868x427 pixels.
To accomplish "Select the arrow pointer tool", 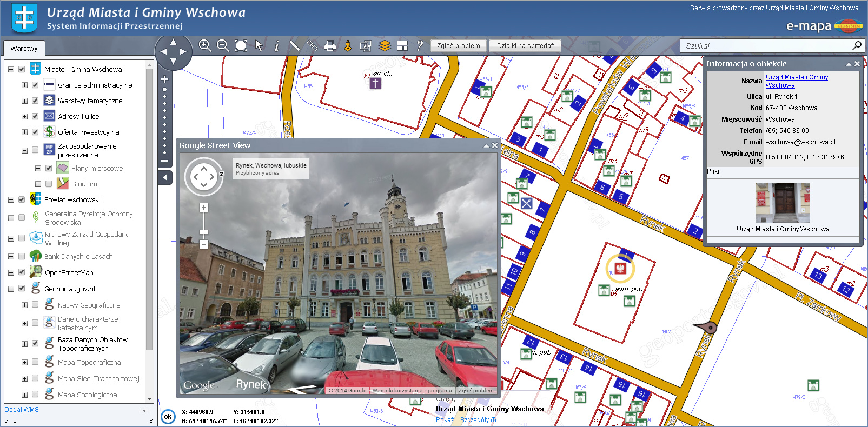I will point(259,46).
